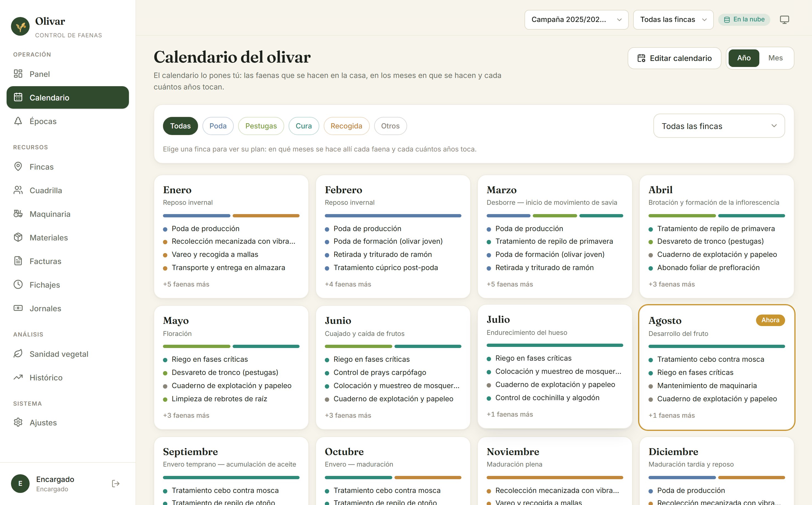Expand +3 faenas más in Mayo card
The width and height of the screenshot is (812, 505).
pos(186,416)
